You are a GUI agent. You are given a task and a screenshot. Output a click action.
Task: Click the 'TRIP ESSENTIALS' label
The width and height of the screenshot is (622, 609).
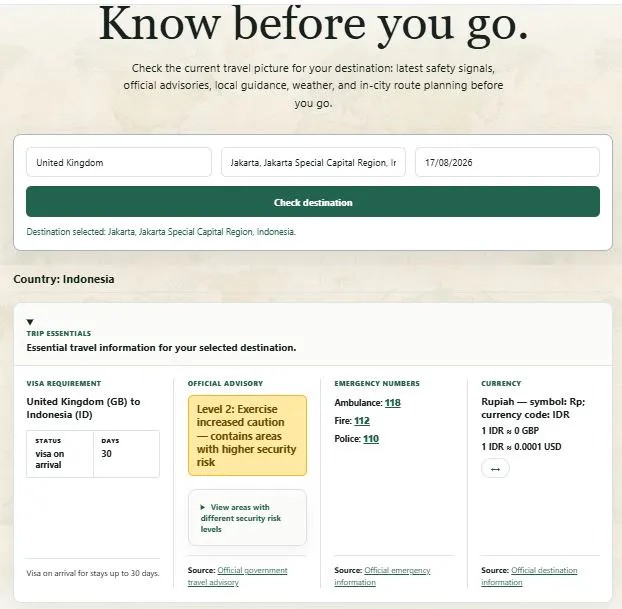click(x=59, y=333)
